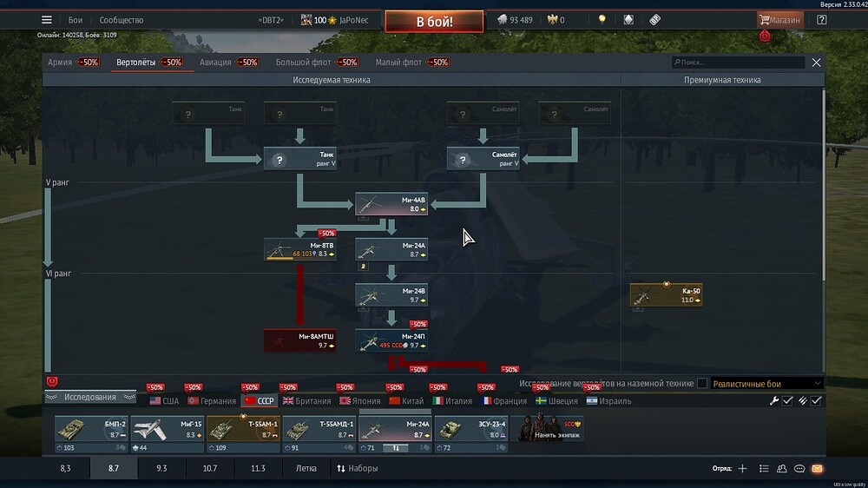Viewport: 868px width, 488px height.
Task: Select Франция nation
Action: point(504,401)
